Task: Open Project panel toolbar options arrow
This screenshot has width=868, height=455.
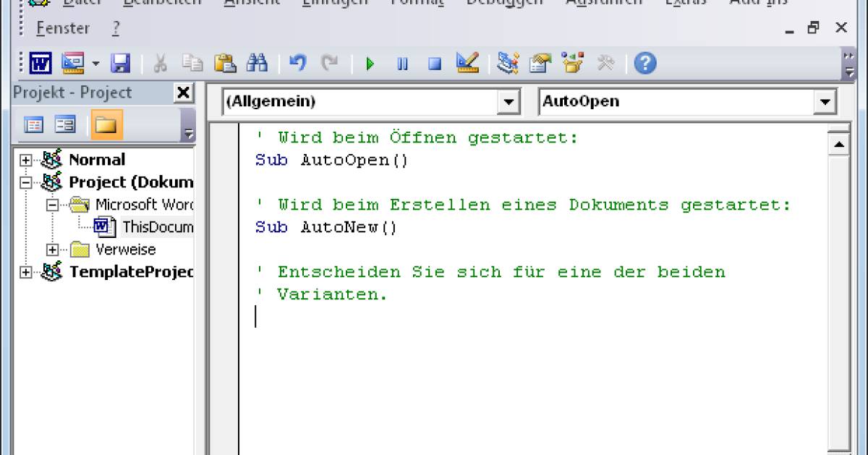Action: point(188,124)
